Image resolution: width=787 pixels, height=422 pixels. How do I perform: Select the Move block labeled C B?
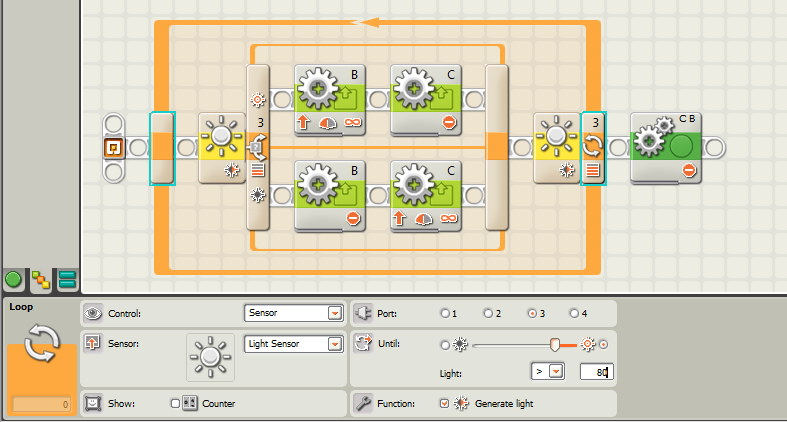(x=666, y=148)
